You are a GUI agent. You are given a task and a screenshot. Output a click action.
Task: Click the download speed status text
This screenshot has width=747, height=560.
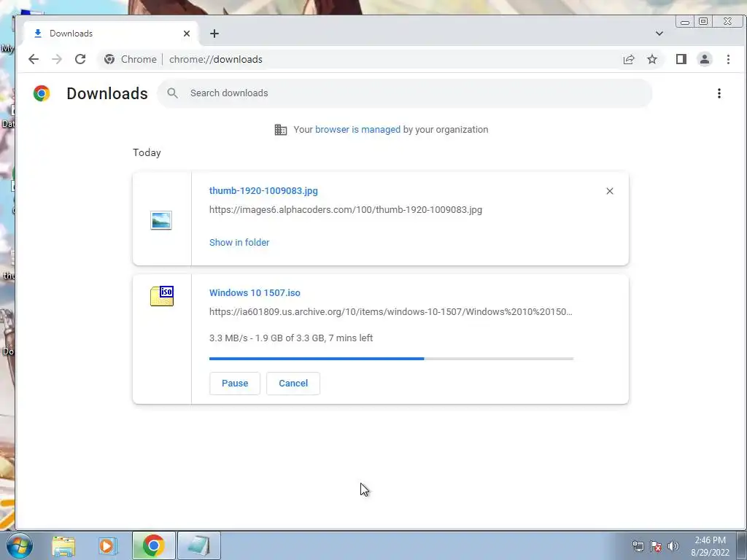(x=291, y=338)
